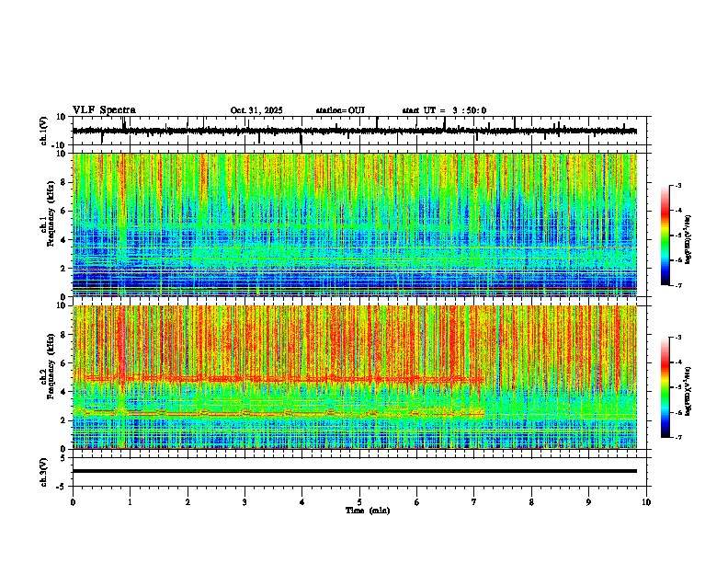Click the ch.1 spectrogram panel

(x=355, y=224)
